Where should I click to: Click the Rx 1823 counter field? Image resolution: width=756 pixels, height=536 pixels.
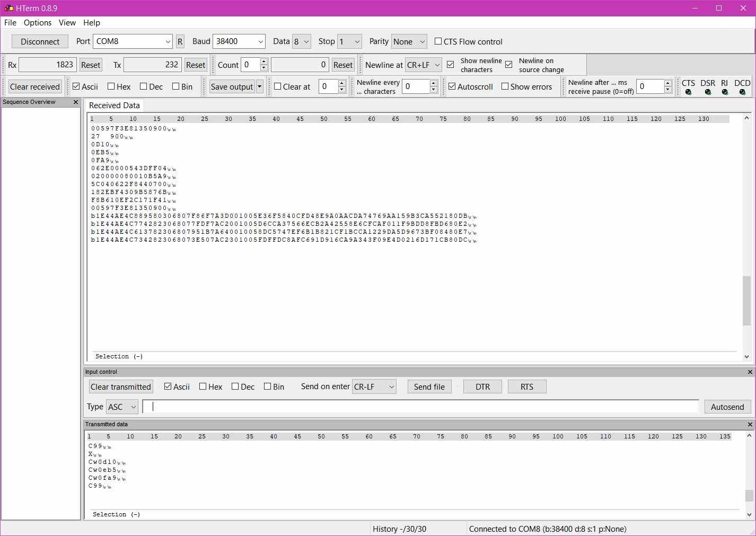[48, 65]
